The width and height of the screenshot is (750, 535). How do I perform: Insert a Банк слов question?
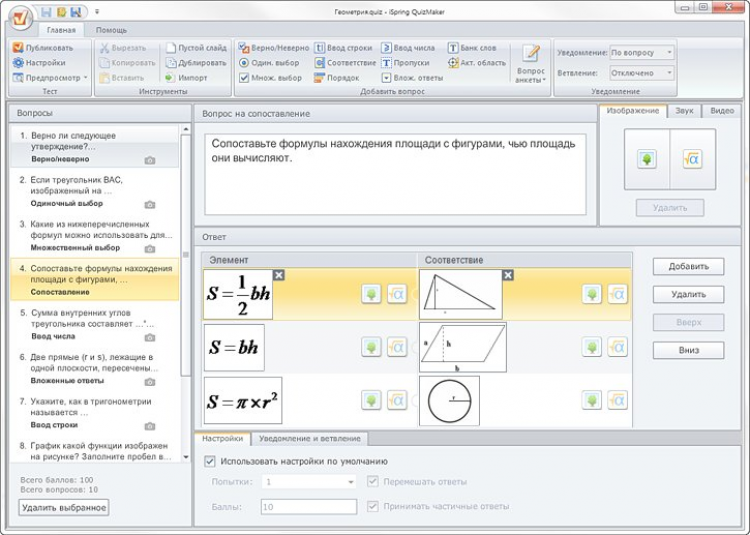453,47
